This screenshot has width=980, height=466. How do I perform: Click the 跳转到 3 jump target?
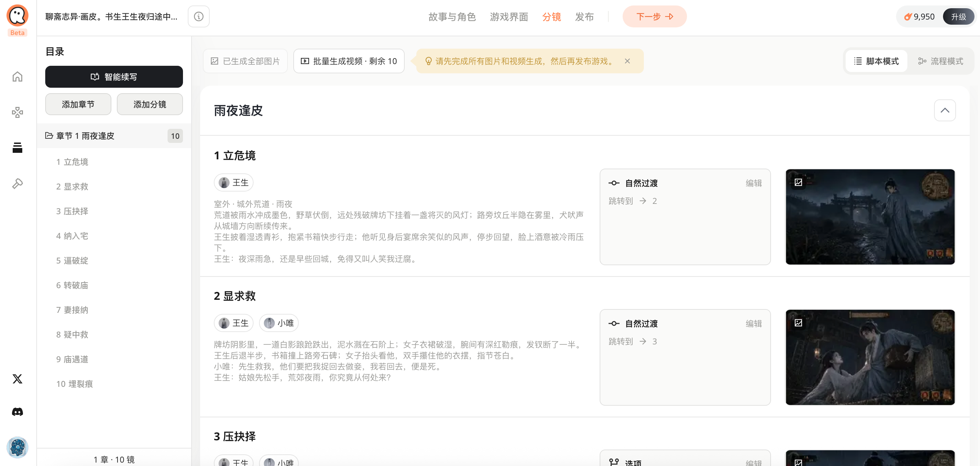click(x=633, y=341)
